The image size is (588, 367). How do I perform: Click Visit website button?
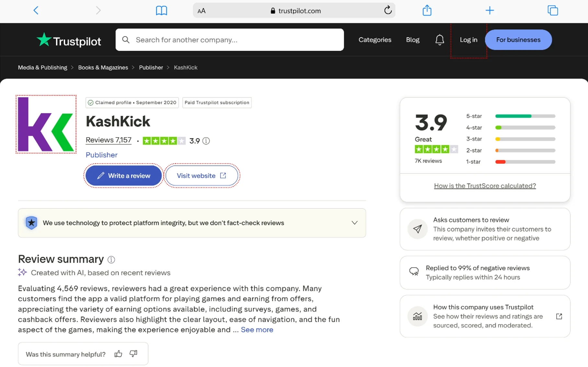[202, 175]
